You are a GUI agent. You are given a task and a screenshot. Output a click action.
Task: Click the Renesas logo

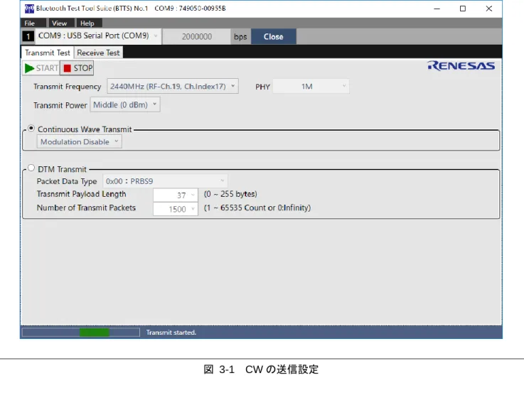[x=461, y=65]
